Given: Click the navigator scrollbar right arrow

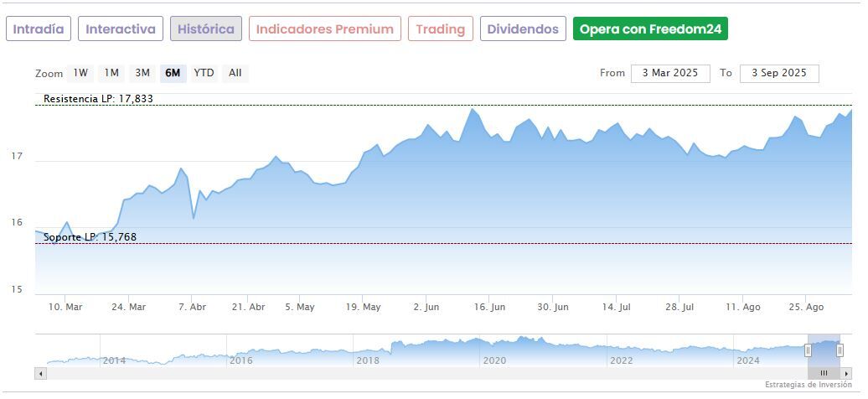Looking at the screenshot, I should (846, 373).
